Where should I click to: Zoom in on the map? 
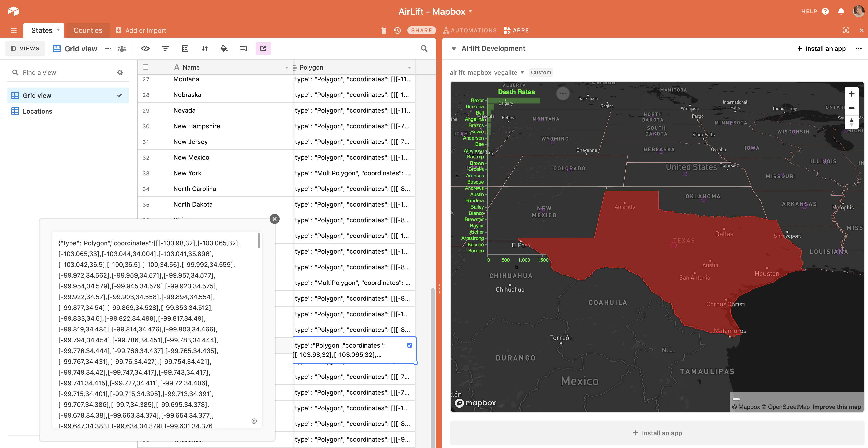point(851,94)
